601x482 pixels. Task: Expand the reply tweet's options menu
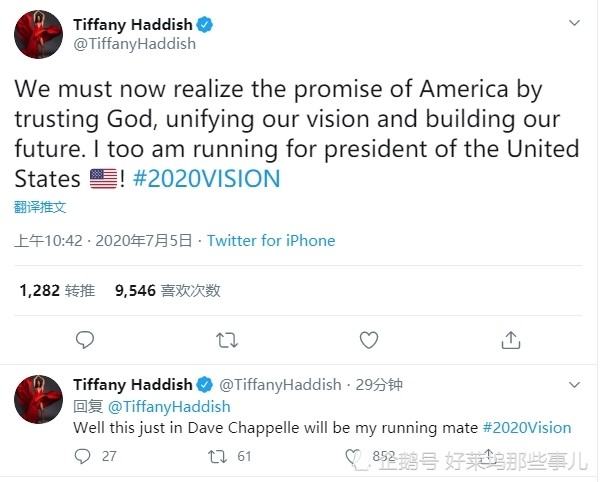(576, 385)
